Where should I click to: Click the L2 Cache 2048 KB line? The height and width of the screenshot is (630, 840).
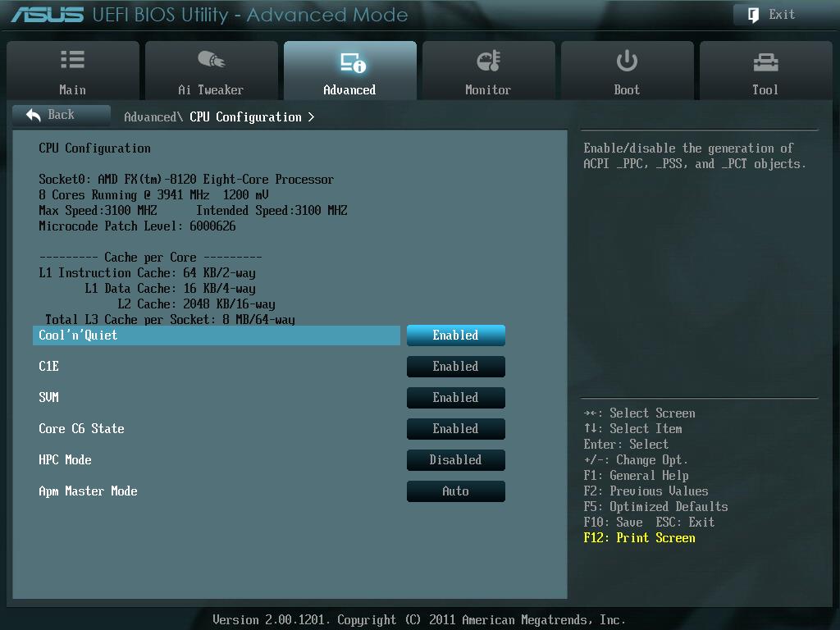coord(196,304)
